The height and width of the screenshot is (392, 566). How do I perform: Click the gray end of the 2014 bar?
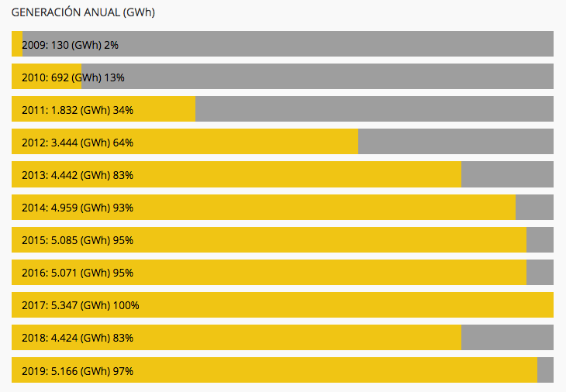point(534,207)
